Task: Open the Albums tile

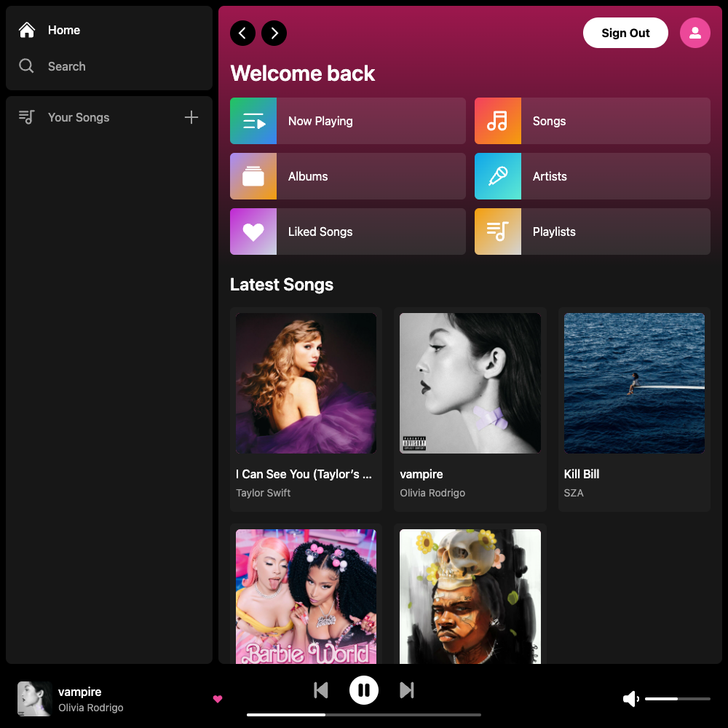Action: (x=347, y=176)
